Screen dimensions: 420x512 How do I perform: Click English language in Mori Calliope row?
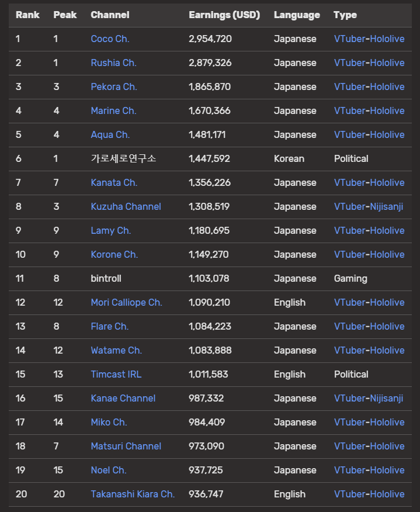(290, 302)
